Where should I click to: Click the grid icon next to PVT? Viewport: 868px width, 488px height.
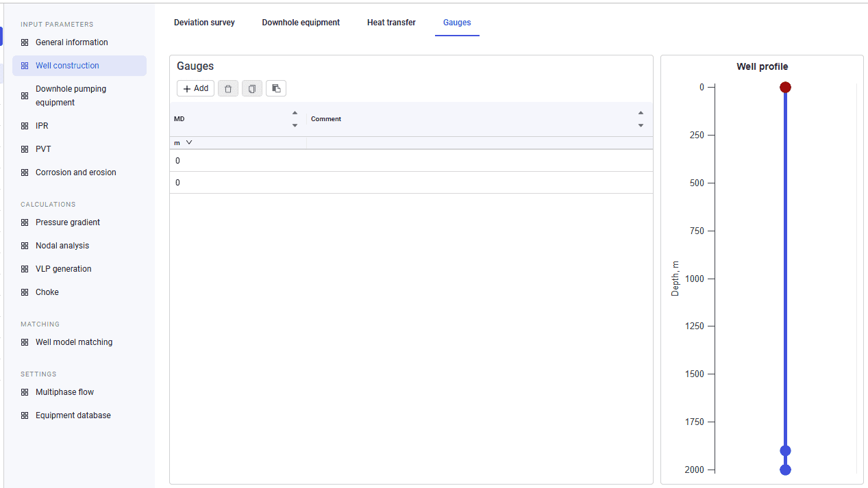(x=25, y=149)
